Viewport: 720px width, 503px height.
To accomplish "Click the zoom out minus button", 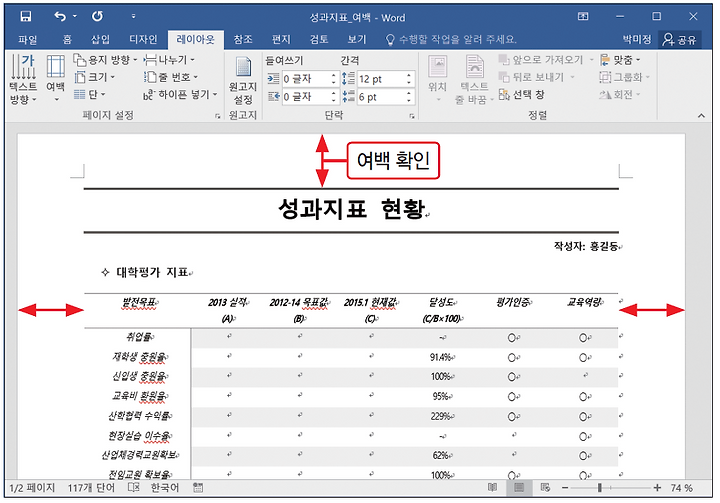I will click(x=565, y=488).
